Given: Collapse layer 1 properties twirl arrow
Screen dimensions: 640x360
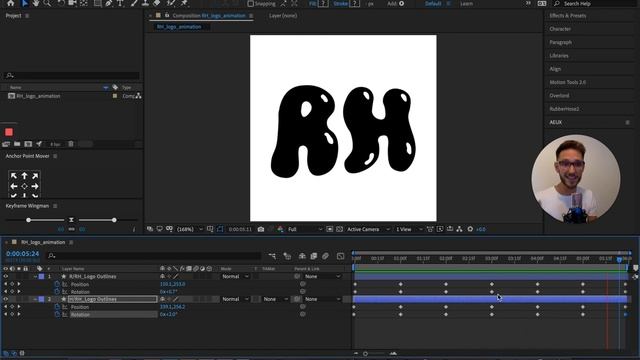Looking at the screenshot, I should click(x=36, y=276).
